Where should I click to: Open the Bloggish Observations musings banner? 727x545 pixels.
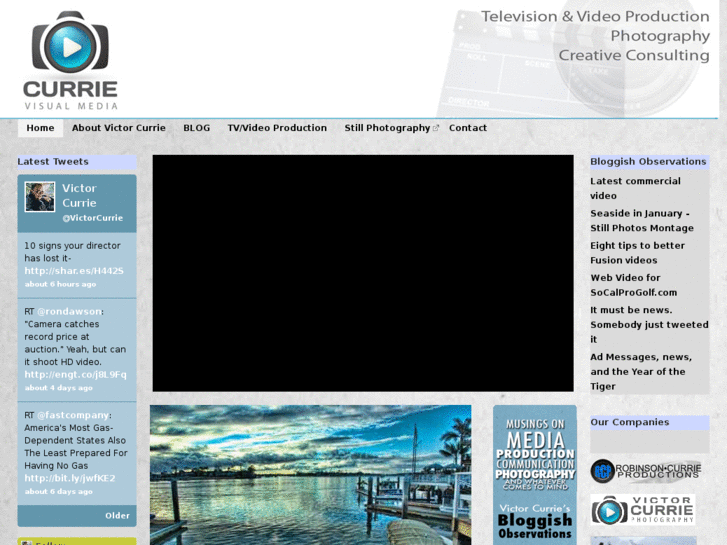[x=535, y=475]
